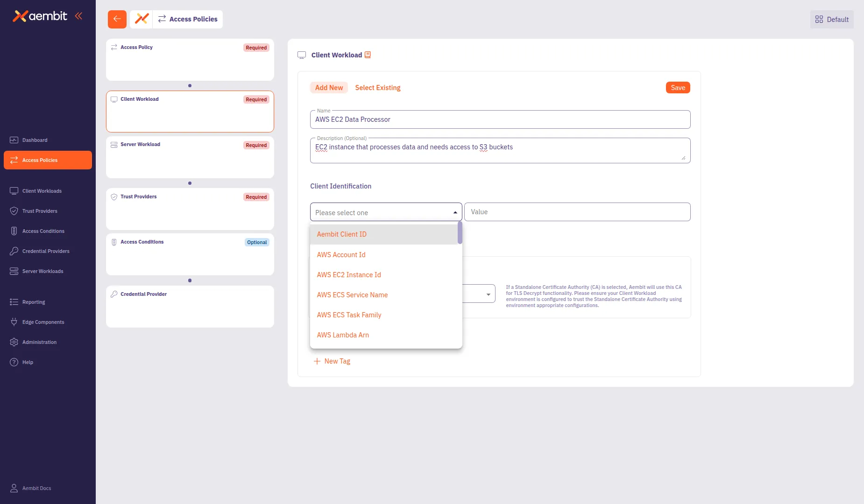Open Trust Providers from the sidebar

[40, 211]
